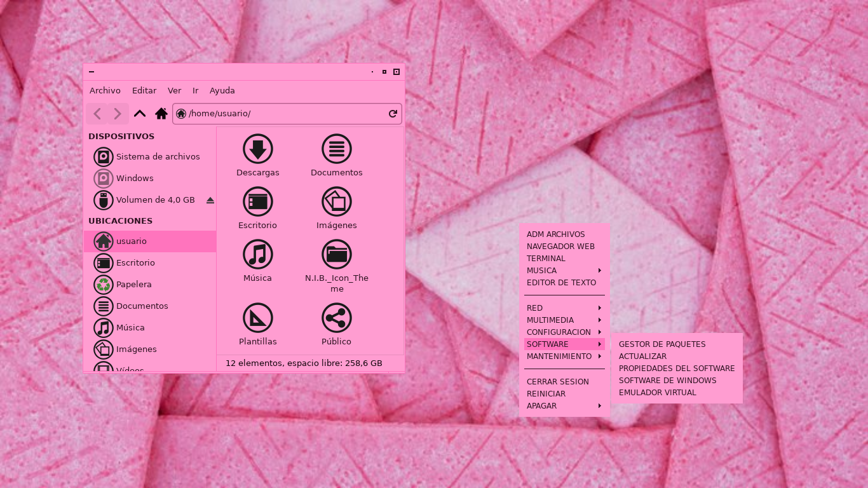This screenshot has width=868, height=488.
Task: Open PROPIEDADES DEL SOFTWARE entry
Action: pos(677,369)
